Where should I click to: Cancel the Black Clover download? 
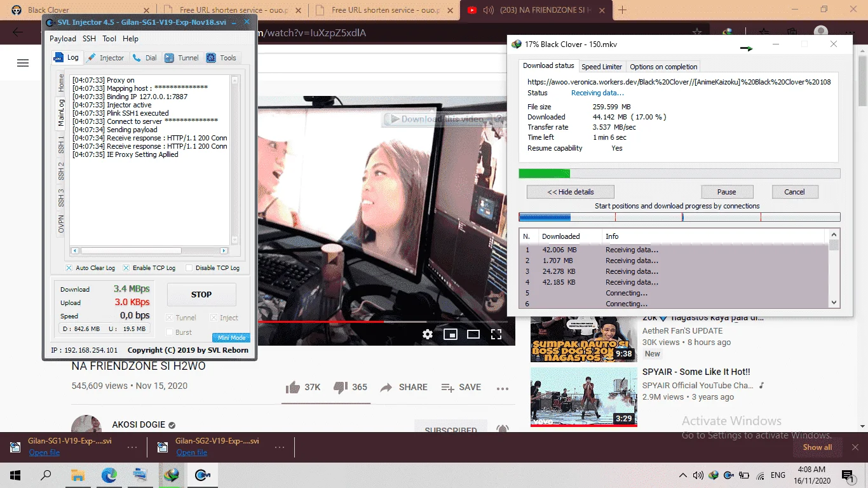point(794,192)
